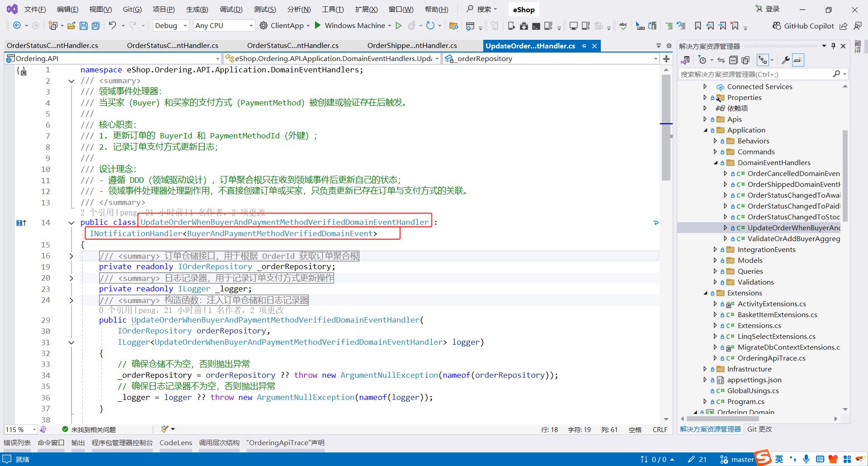The height and width of the screenshot is (466, 868).
Task: Click the Solution Explorer search field
Action: (763, 74)
